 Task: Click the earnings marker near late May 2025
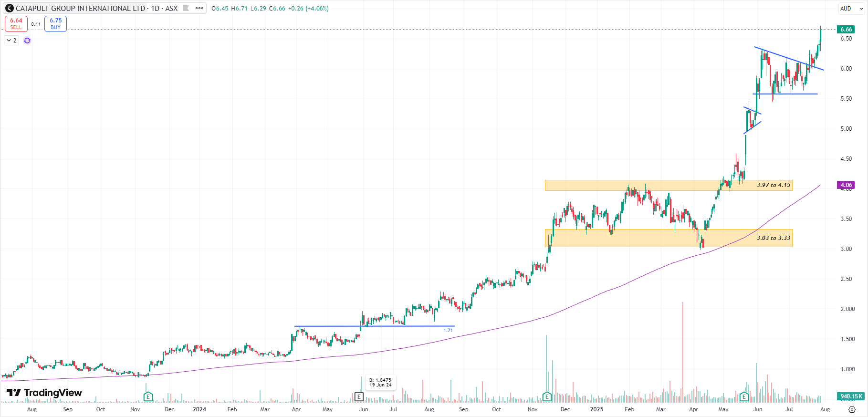pyautogui.click(x=743, y=396)
